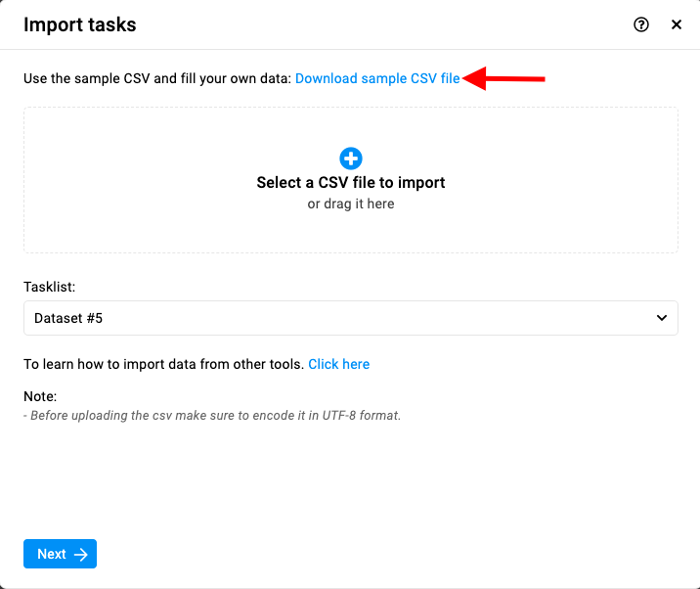
Task: Click the Note heading
Action: (40, 396)
